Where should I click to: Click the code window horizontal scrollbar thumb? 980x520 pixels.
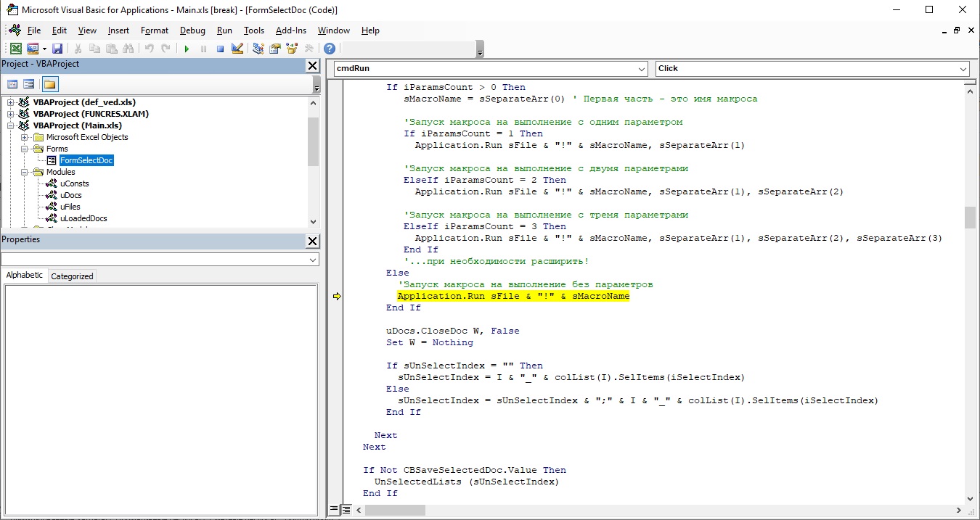click(396, 511)
